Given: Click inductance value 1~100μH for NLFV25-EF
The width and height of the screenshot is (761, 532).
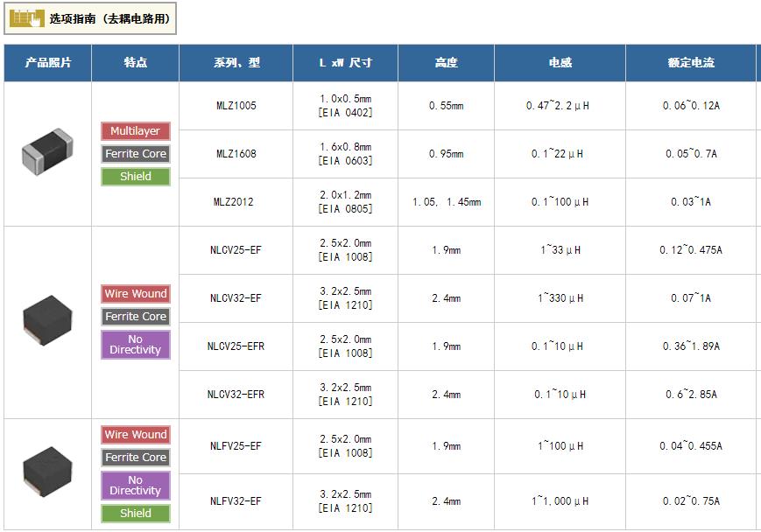Looking at the screenshot, I should 560,446.
